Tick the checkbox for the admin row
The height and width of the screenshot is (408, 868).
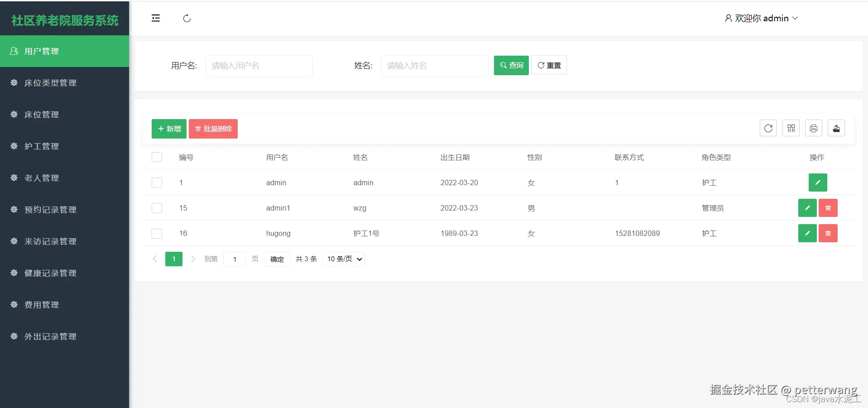pyautogui.click(x=157, y=182)
